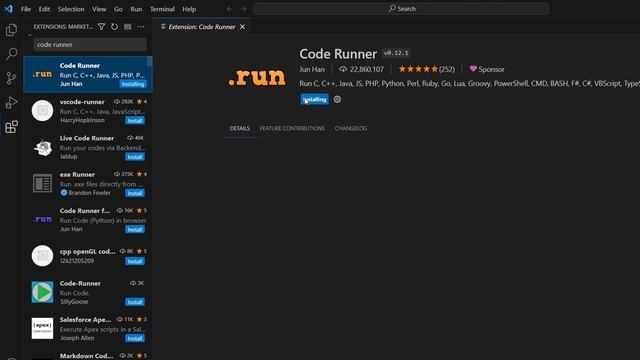Screen dimensions: 640x360
Task: Click the extensions list scrollbar
Action: point(150,61)
